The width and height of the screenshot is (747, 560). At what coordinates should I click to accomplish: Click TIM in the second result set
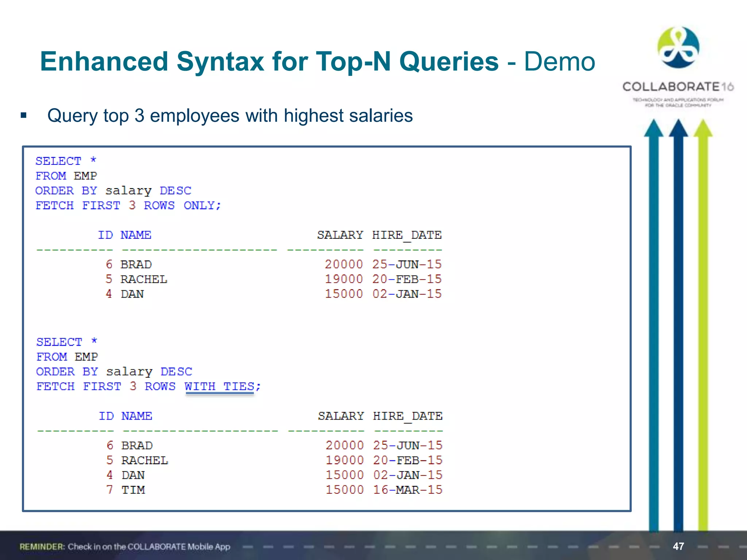click(x=133, y=490)
